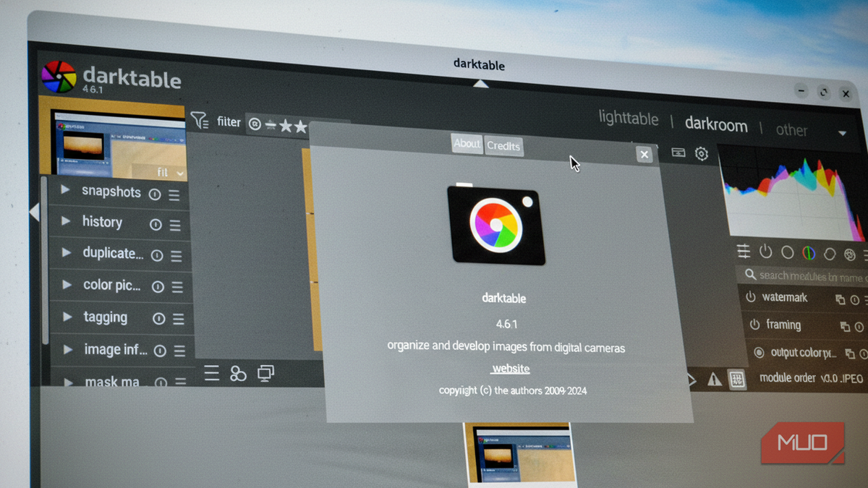The height and width of the screenshot is (488, 868).
Task: Expand the snapshots panel
Action: (x=65, y=190)
